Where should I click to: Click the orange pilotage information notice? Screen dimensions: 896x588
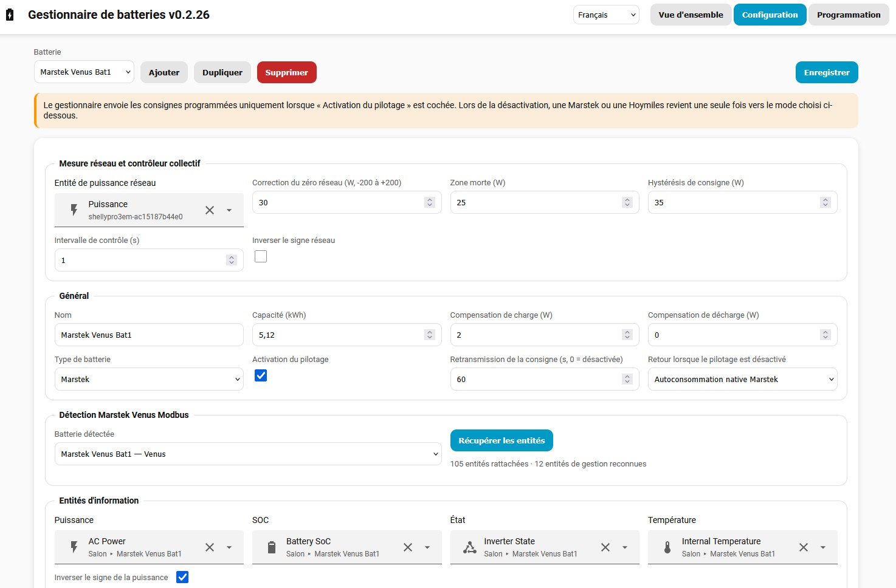[x=446, y=111]
